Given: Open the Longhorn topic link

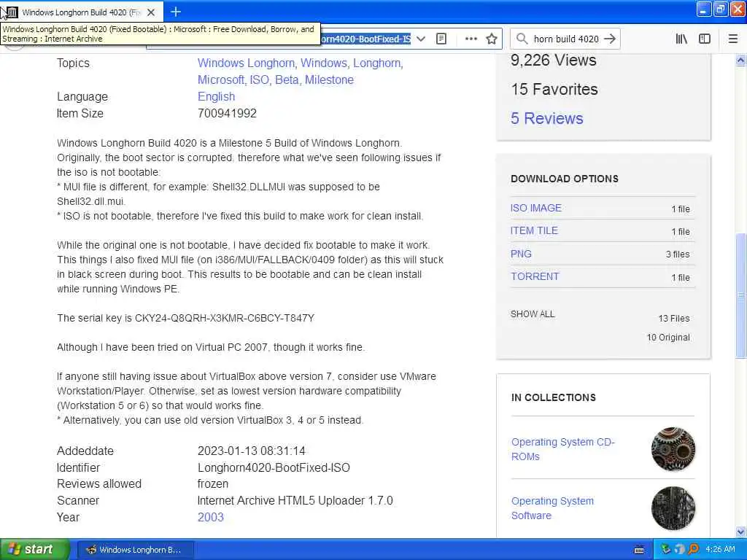Looking at the screenshot, I should coord(378,63).
